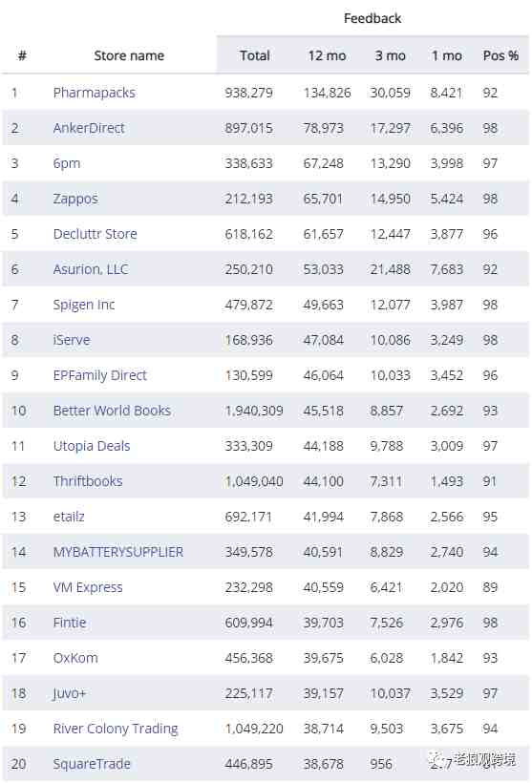Screen dimensions: 532x783
Task: Sort by the Pos % column header
Action: coord(500,56)
